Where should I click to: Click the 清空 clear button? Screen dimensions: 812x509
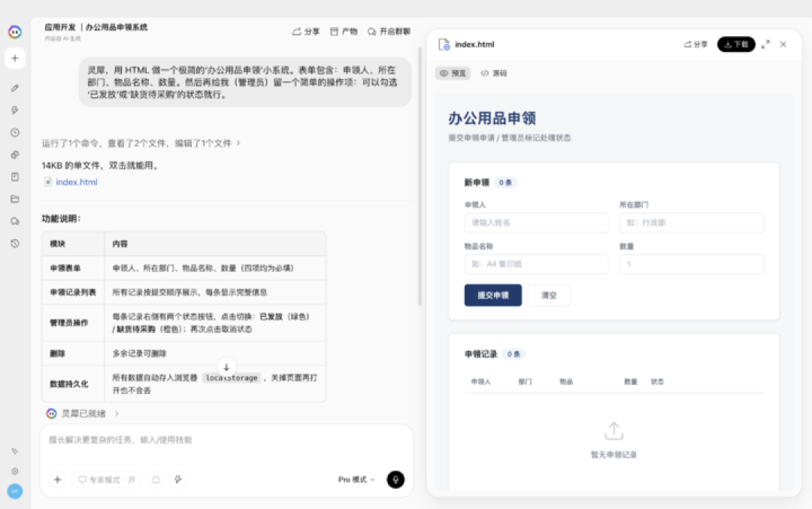click(x=549, y=295)
